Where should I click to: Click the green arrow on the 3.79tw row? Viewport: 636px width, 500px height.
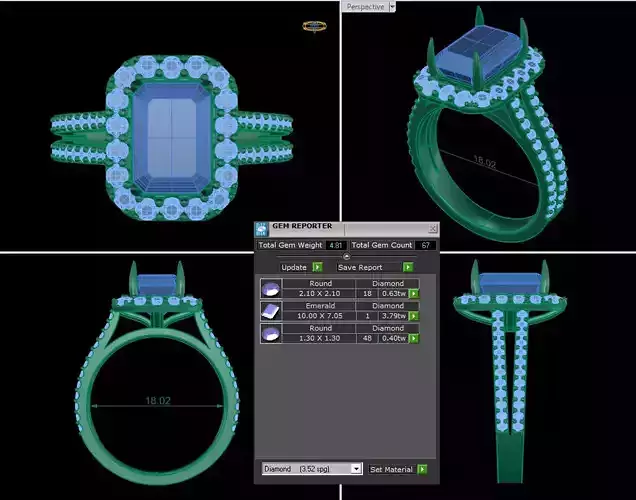pos(413,316)
